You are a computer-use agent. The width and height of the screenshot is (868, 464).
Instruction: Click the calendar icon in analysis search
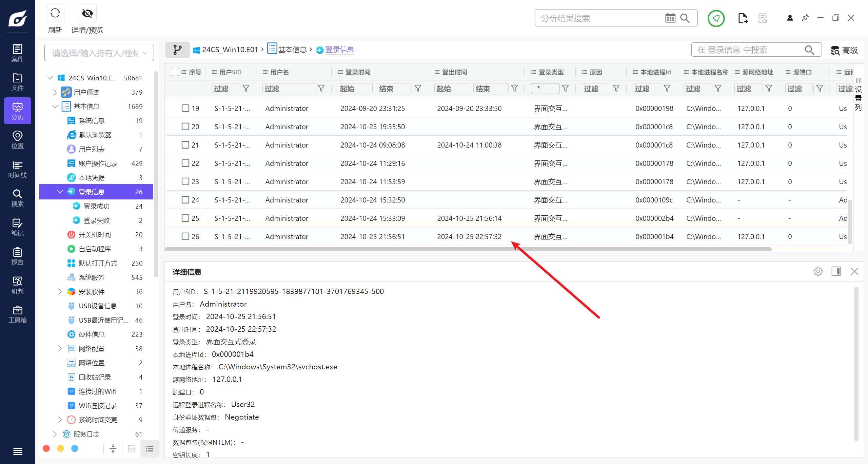670,18
